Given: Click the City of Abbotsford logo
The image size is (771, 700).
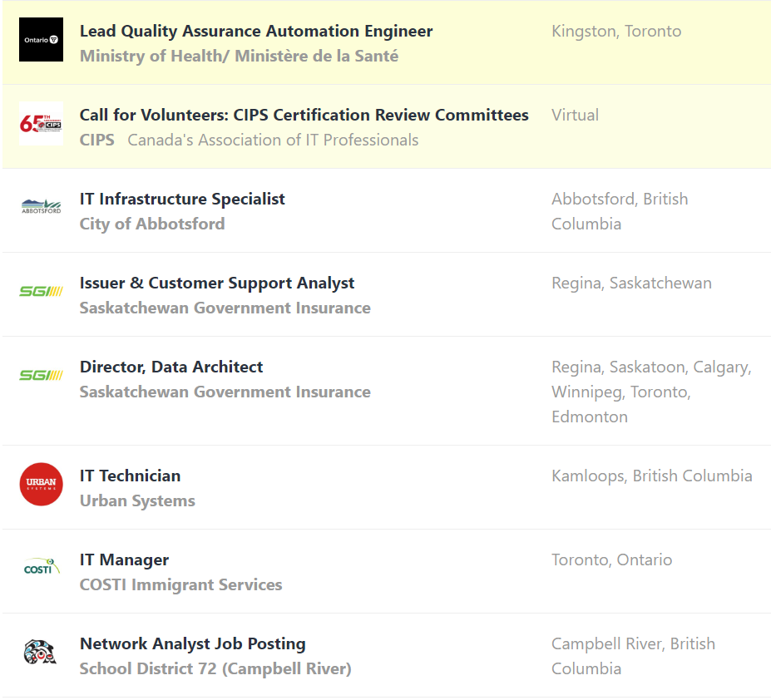Looking at the screenshot, I should pos(41,207).
